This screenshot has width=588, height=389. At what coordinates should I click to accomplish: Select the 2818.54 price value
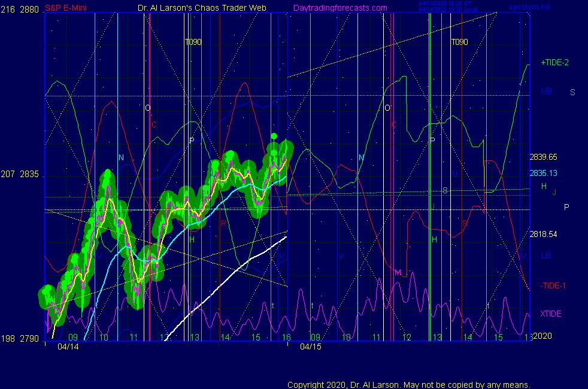(543, 234)
